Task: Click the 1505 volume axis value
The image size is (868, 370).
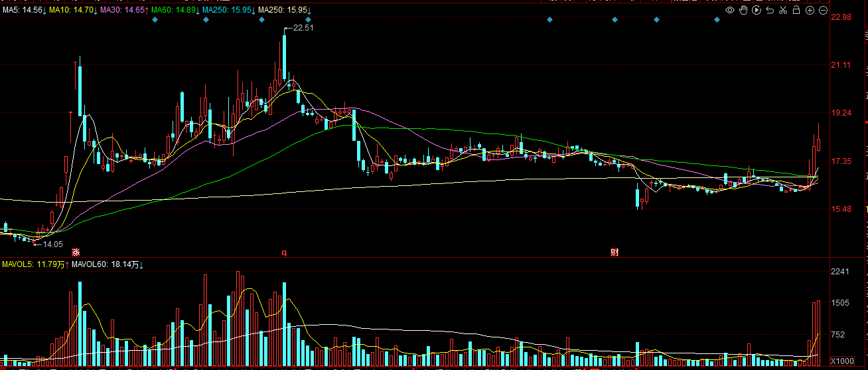Action: pyautogui.click(x=840, y=303)
